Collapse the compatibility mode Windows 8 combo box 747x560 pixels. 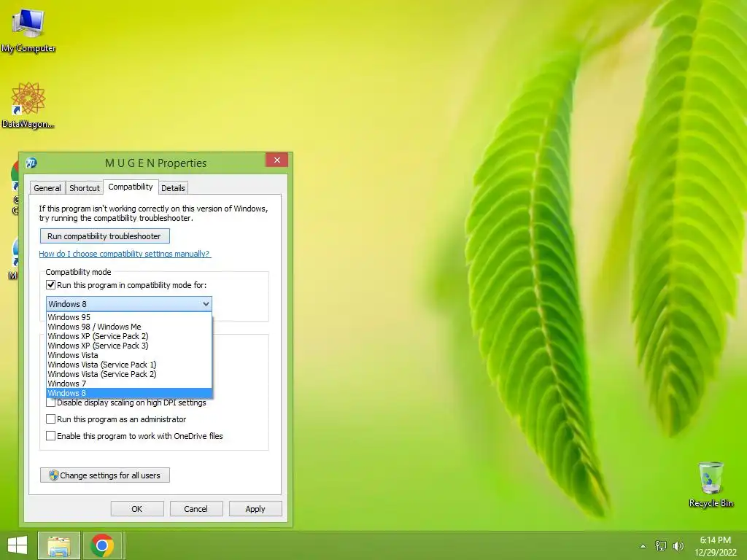(x=129, y=304)
